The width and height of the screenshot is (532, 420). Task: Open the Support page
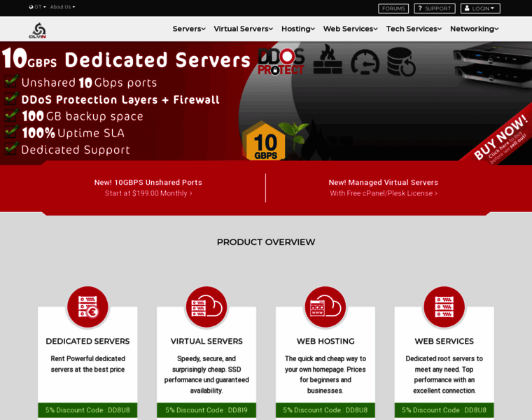(435, 8)
